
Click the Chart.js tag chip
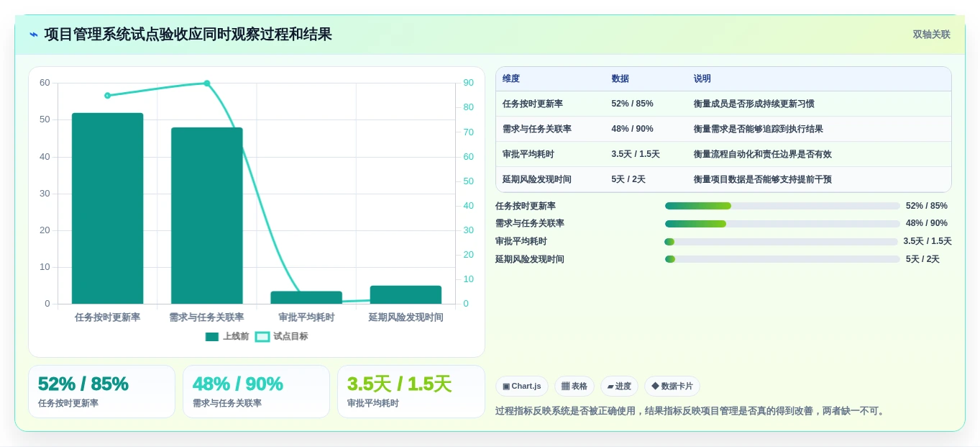tap(522, 387)
